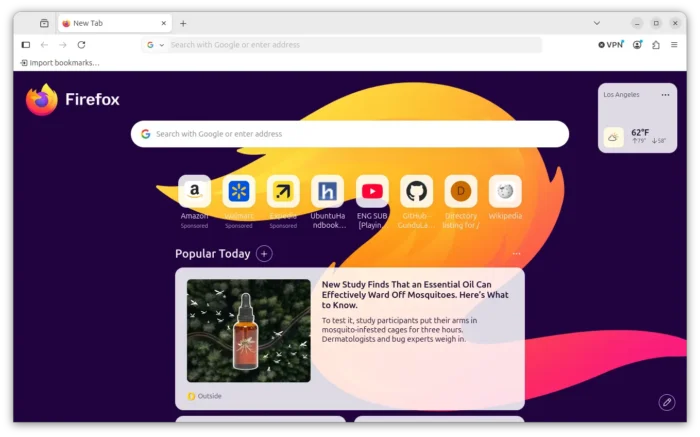
Task: Open the search engine selector dropdown
Action: click(x=155, y=45)
